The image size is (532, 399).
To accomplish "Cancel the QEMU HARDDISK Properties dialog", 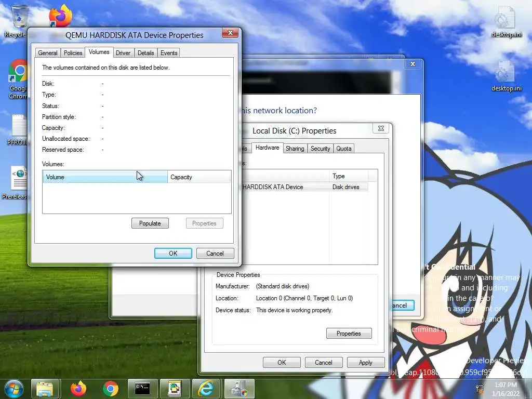I will [x=215, y=254].
